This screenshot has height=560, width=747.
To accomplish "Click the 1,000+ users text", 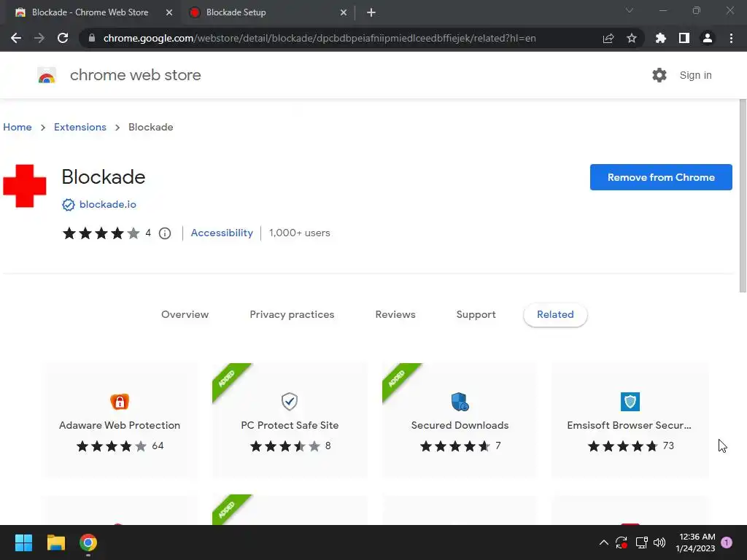I will [300, 233].
